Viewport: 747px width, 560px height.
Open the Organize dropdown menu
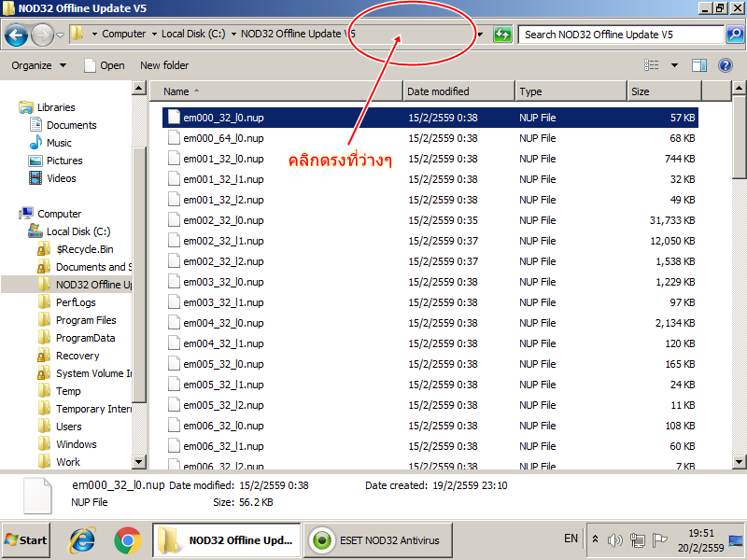point(38,65)
